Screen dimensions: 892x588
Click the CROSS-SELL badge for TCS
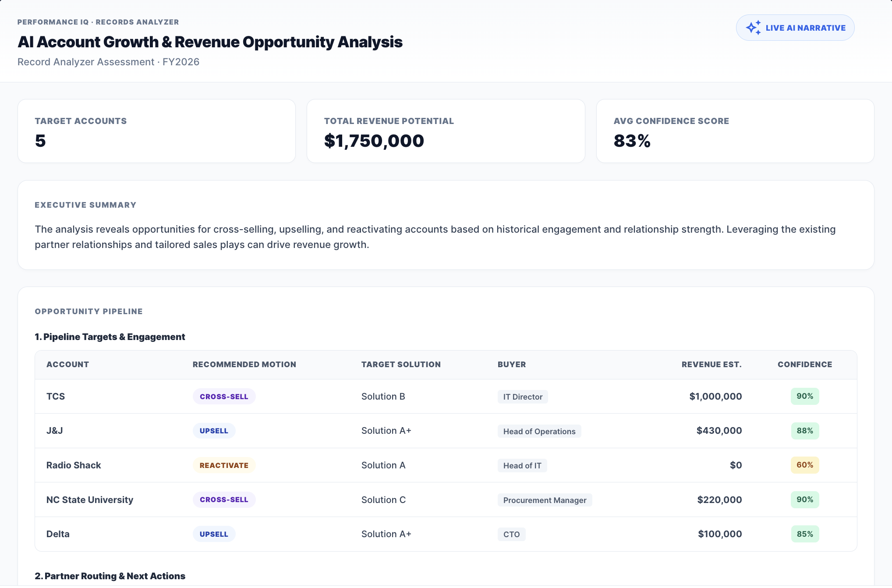[x=224, y=397]
